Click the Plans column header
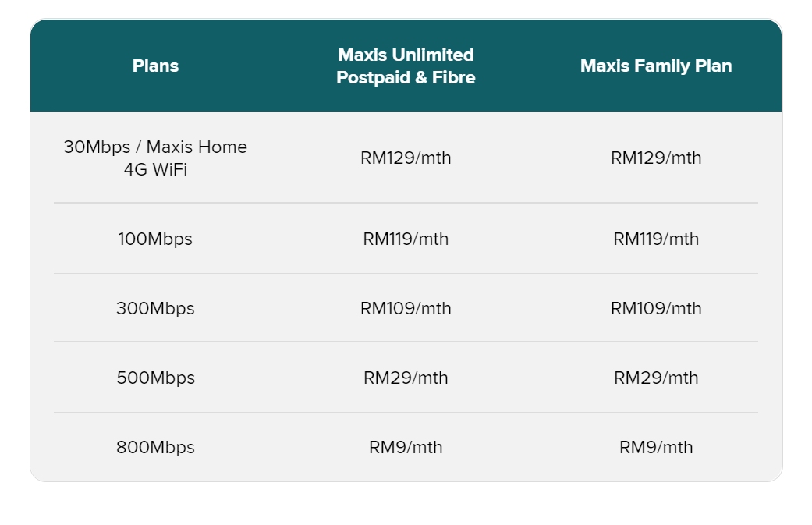Viewport: 812px width, 525px height. (x=155, y=66)
